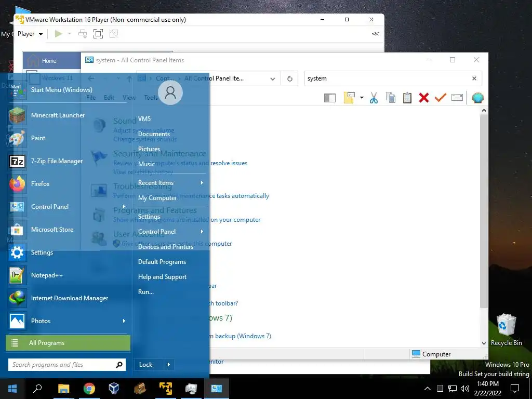The width and height of the screenshot is (532, 399).
Task: Toggle the navigation pane toolbar icon
Action: [330, 98]
